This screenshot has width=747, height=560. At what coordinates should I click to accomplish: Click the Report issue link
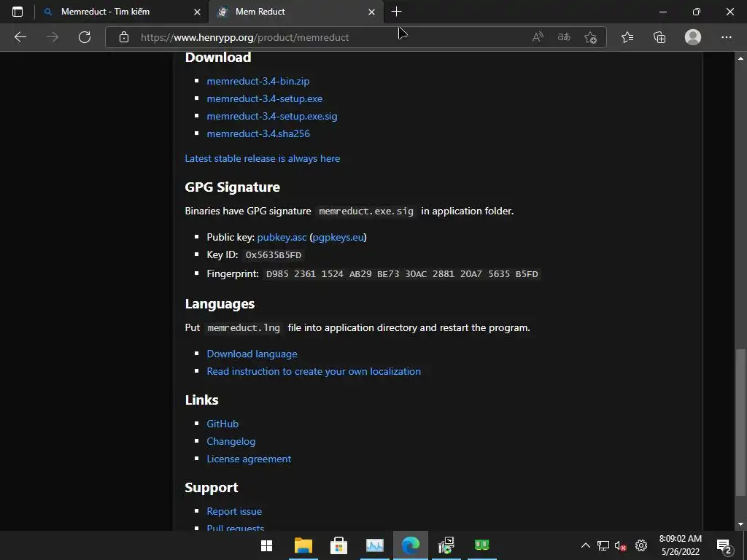click(234, 511)
